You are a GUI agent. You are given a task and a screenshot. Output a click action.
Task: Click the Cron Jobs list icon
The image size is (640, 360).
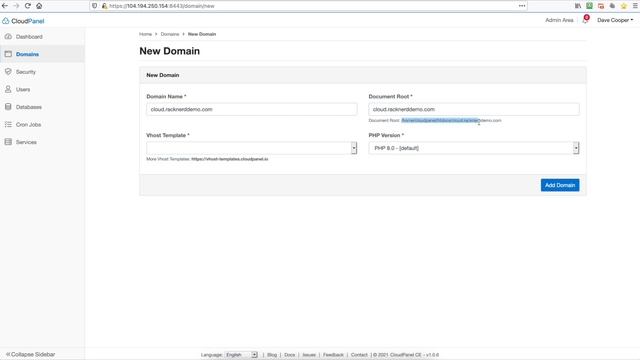[8, 124]
